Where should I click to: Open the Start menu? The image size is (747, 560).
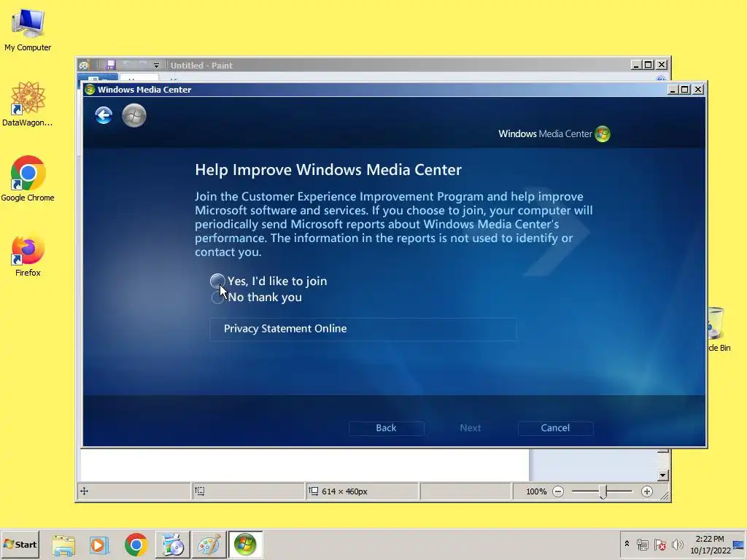[x=20, y=544]
